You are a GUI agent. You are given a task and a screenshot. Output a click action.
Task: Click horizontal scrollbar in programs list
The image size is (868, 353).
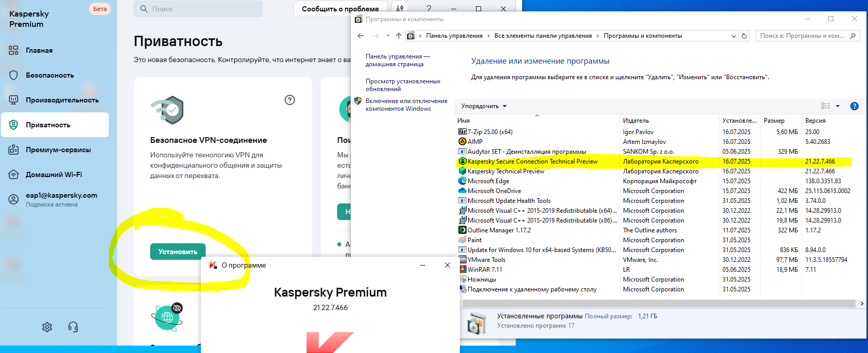(659, 304)
